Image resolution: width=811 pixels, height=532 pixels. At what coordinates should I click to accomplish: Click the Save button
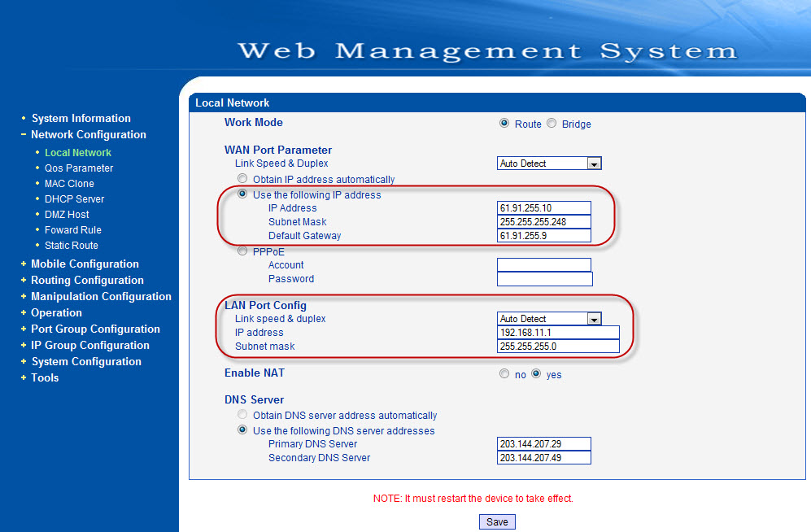point(497,521)
